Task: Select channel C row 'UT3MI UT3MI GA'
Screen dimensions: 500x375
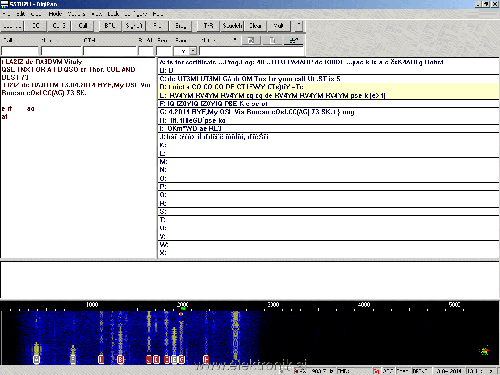Action: pyautogui.click(x=328, y=79)
